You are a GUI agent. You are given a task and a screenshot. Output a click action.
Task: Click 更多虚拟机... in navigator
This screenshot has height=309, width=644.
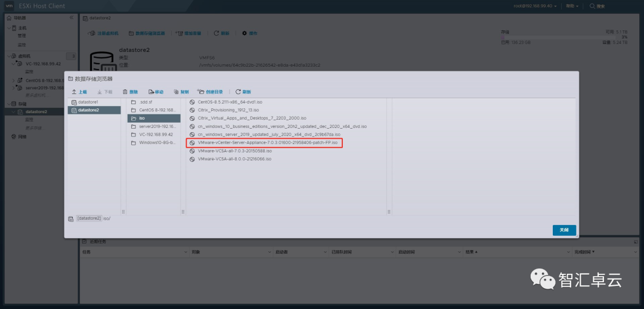(36, 95)
